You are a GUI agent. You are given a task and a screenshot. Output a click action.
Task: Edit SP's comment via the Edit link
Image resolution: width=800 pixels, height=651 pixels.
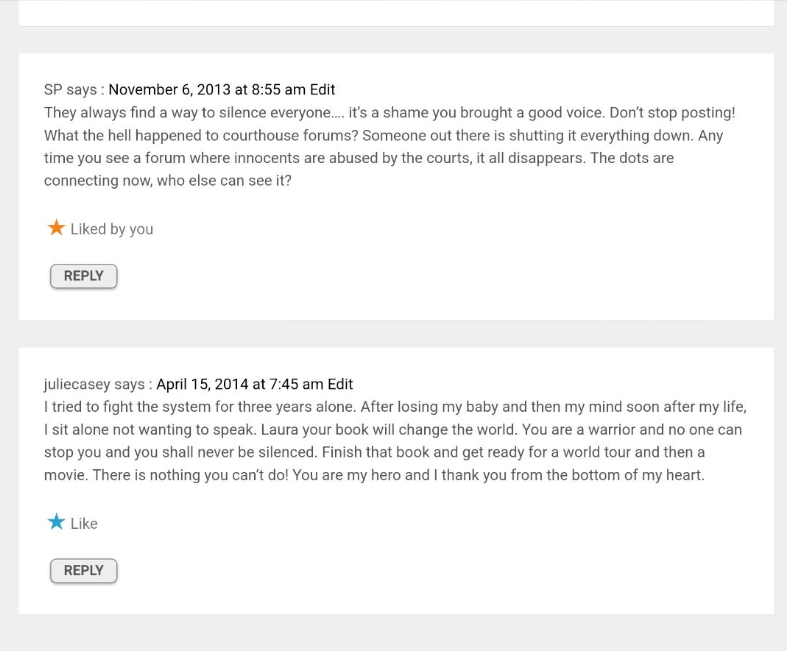tap(322, 90)
